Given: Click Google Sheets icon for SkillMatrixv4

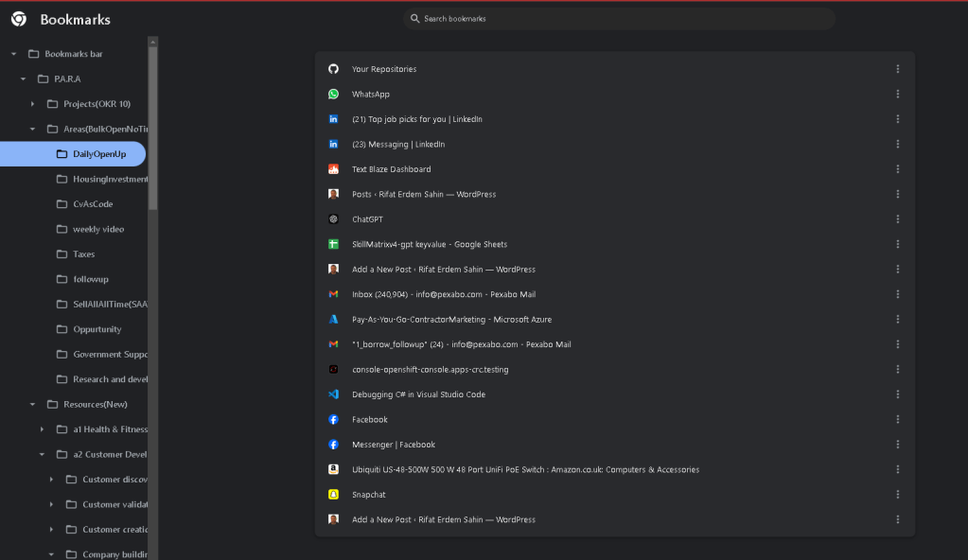Looking at the screenshot, I should point(333,244).
